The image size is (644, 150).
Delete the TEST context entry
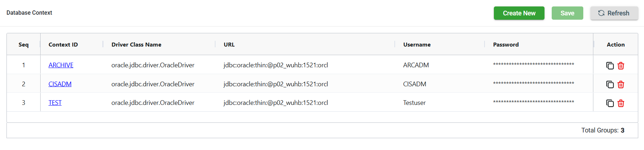[621, 103]
